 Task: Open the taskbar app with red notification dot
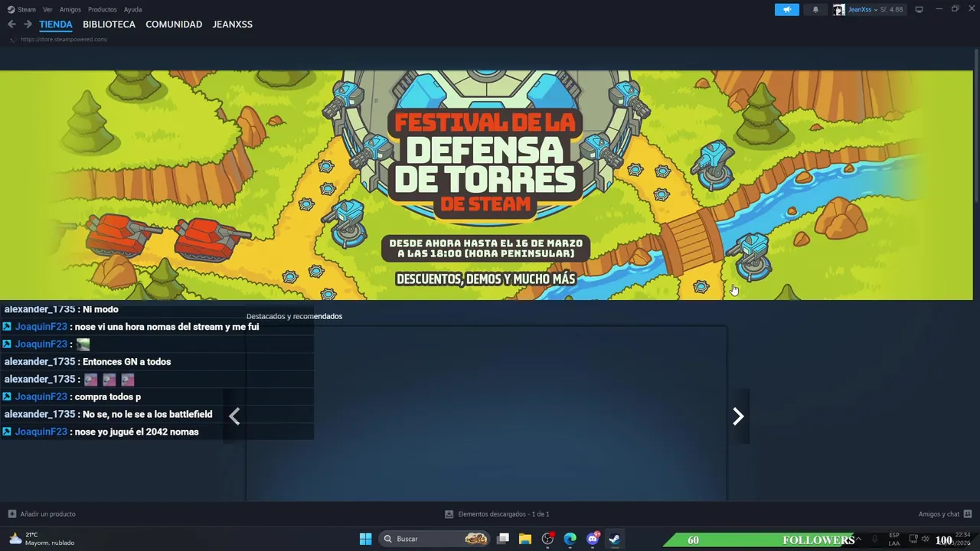tap(547, 539)
